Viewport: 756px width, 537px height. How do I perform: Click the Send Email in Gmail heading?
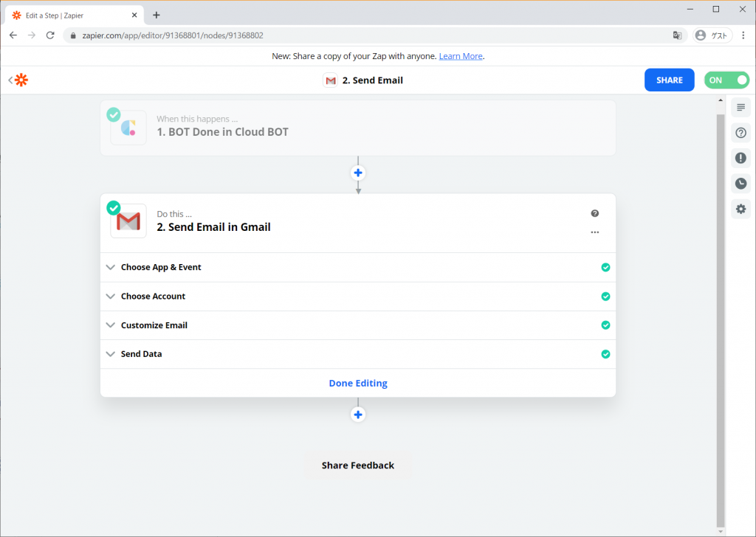(213, 227)
